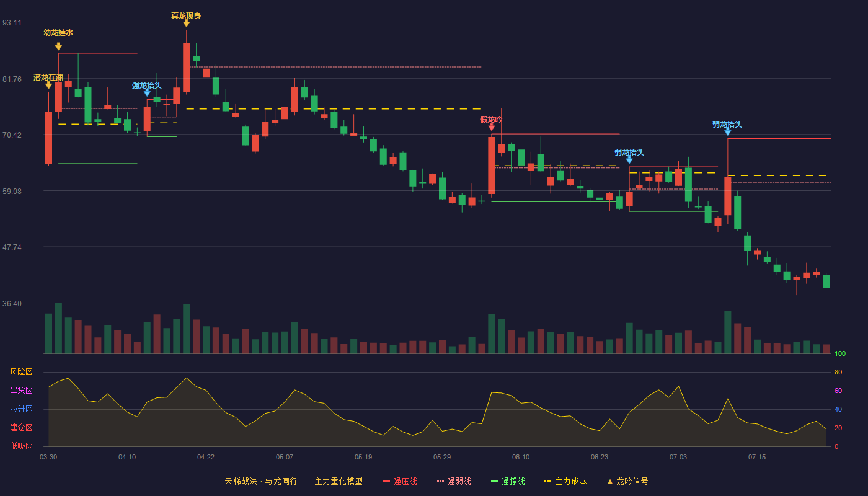Image resolution: width=868 pixels, height=496 pixels.
Task: Select the 真龙现身 signal label
Action: 186,15
